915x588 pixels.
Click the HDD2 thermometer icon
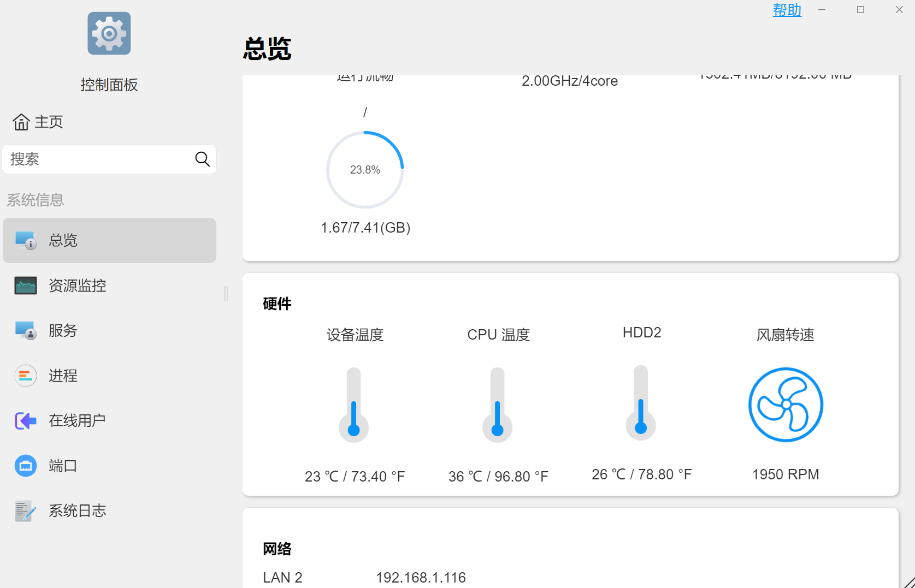tap(641, 403)
